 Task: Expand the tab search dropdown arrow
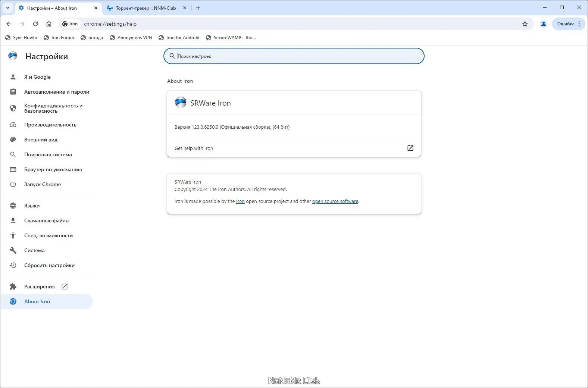point(8,8)
